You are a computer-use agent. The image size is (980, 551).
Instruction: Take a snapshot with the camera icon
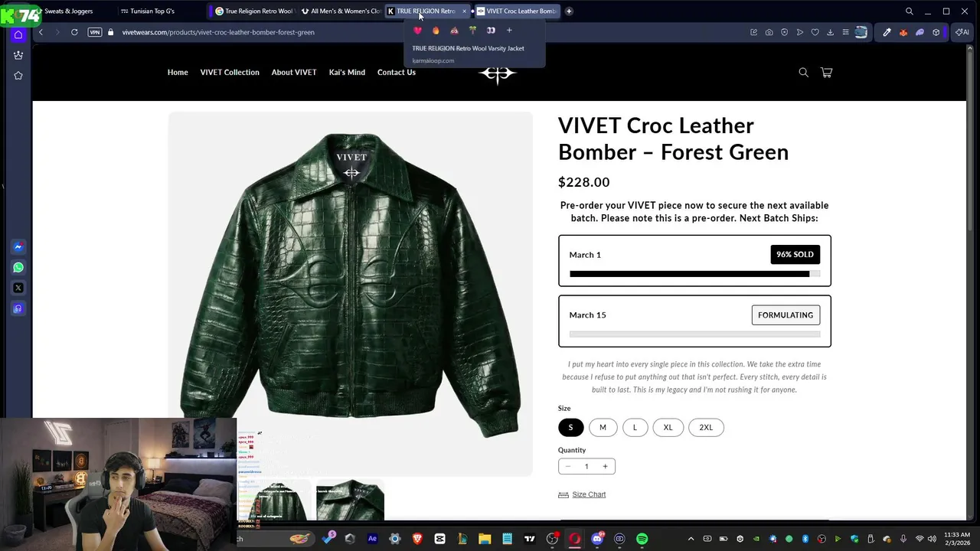769,32
